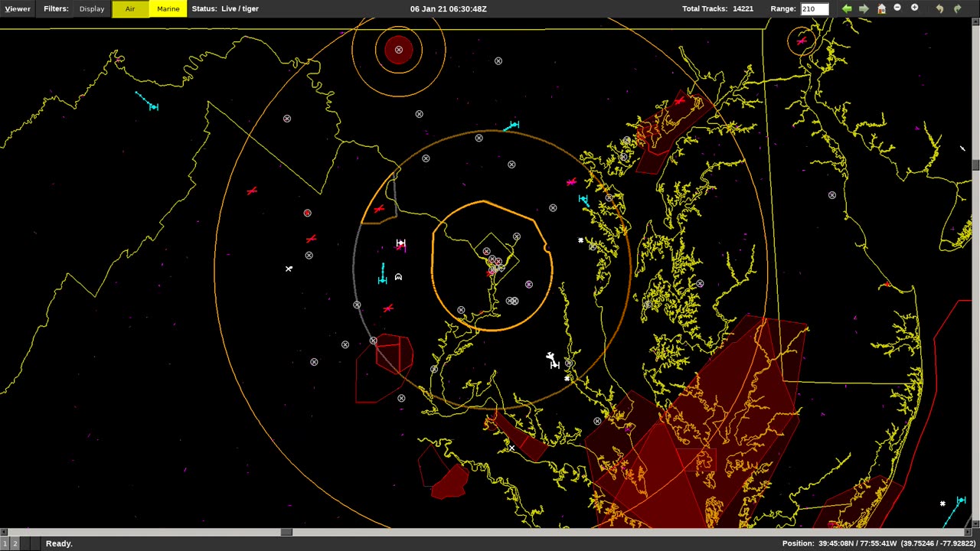The width and height of the screenshot is (980, 551).
Task: Click the vertical scrollbar thumb at right edge
Action: point(976,165)
